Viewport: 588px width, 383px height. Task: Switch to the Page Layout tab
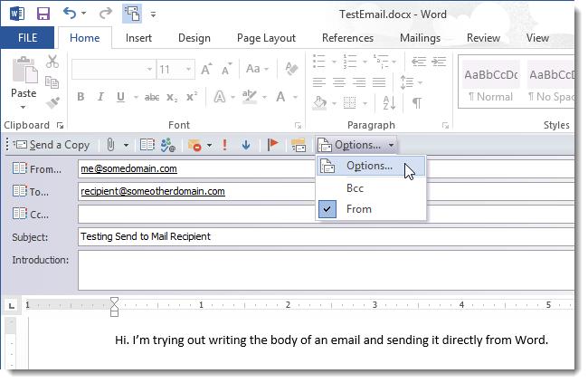point(266,38)
